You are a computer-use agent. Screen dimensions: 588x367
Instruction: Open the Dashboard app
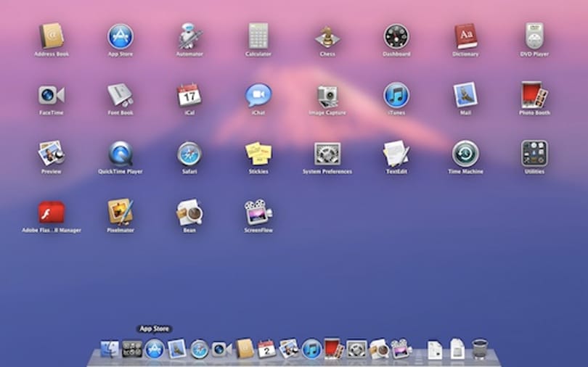(396, 36)
